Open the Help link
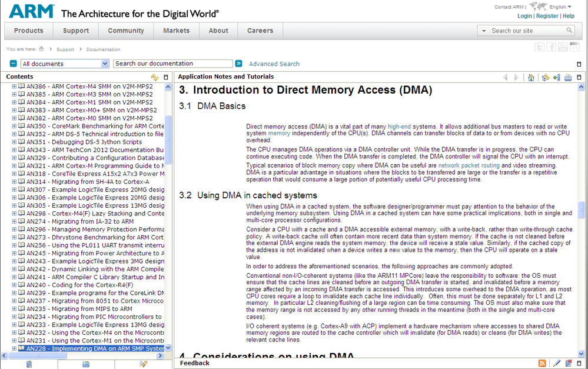The width and height of the screenshot is (588, 369). 569,16
